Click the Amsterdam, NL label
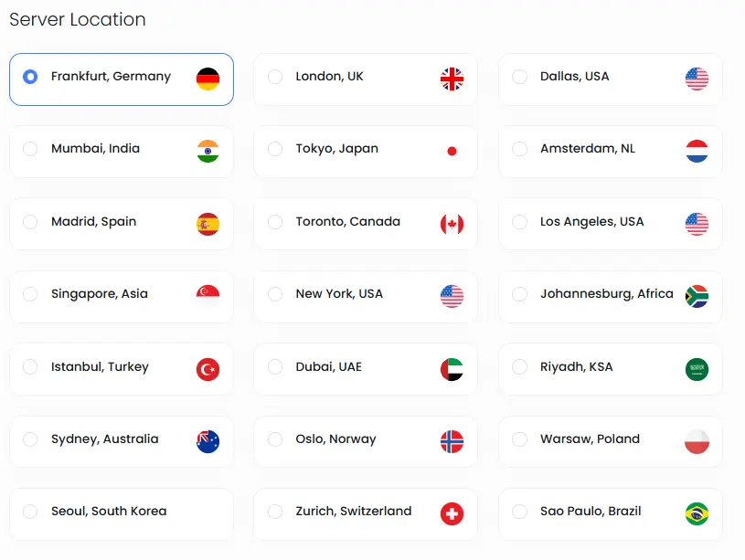This screenshot has width=745, height=560. (x=587, y=149)
